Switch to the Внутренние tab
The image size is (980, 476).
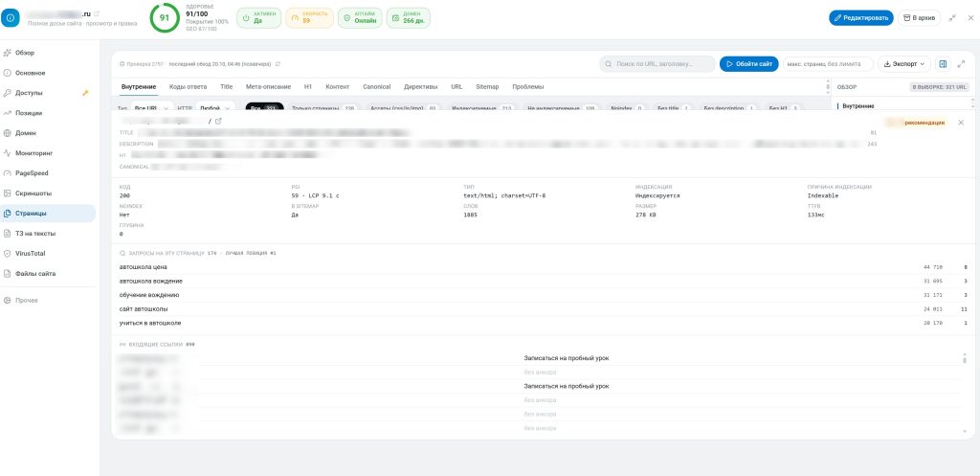139,87
